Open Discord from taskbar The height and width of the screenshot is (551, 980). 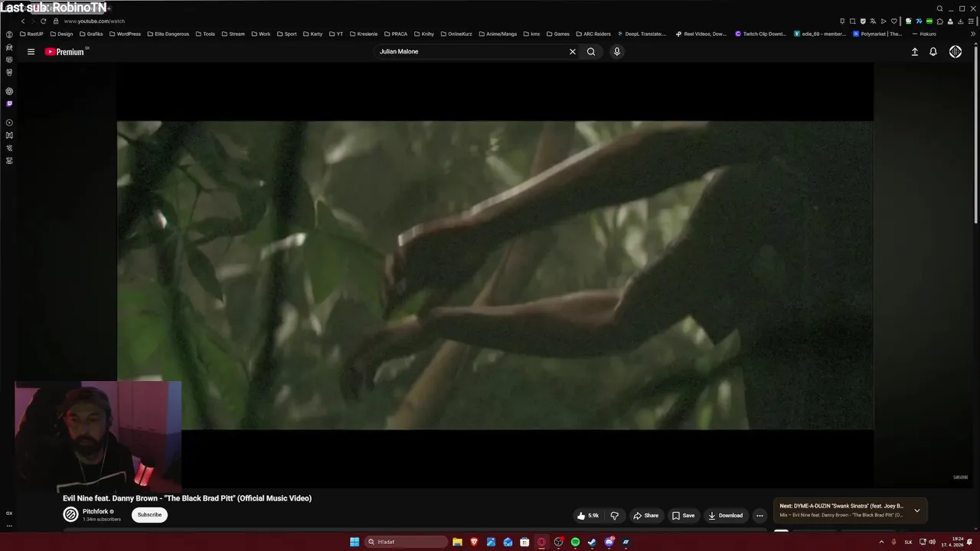pyautogui.click(x=609, y=542)
